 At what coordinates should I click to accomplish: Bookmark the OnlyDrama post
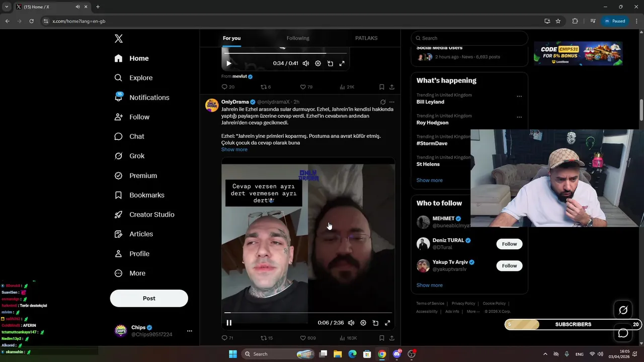[x=382, y=338]
